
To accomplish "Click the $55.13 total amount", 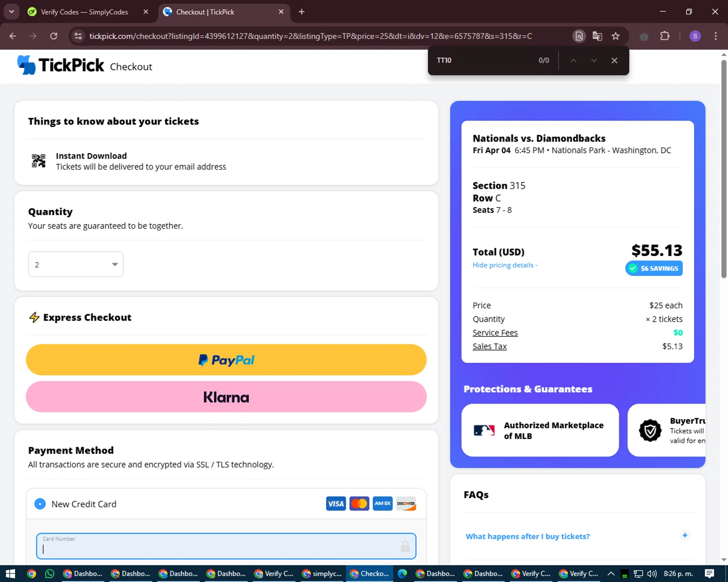I will tap(657, 250).
